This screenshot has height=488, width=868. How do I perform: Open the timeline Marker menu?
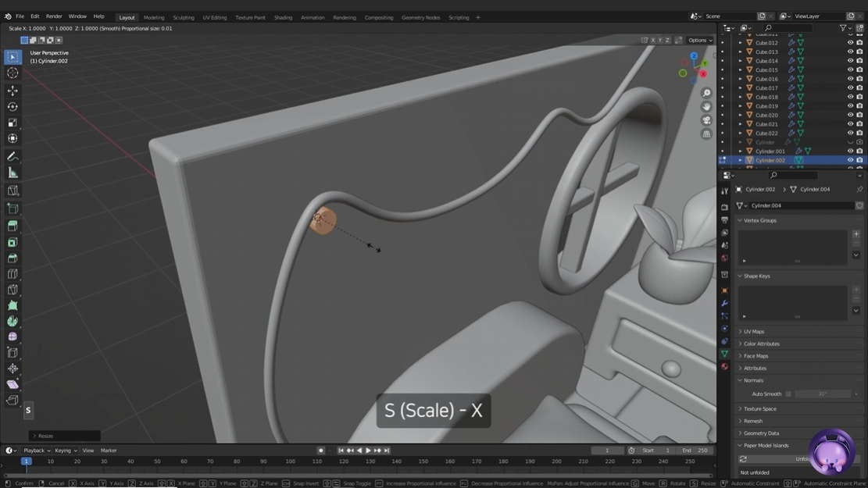pyautogui.click(x=109, y=451)
